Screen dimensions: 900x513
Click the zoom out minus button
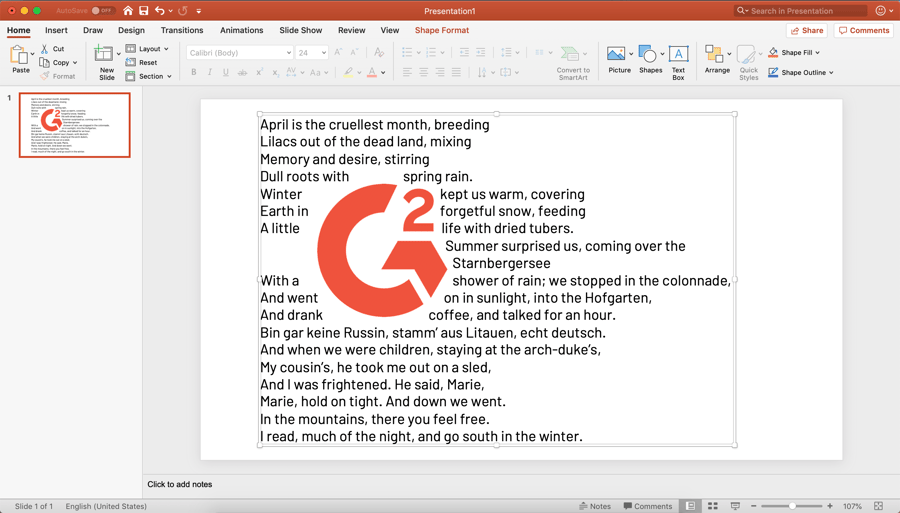coord(754,506)
